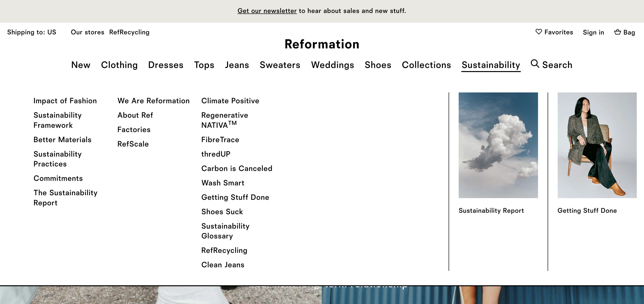
Task: Click the Reformation logo
Action: [x=322, y=44]
